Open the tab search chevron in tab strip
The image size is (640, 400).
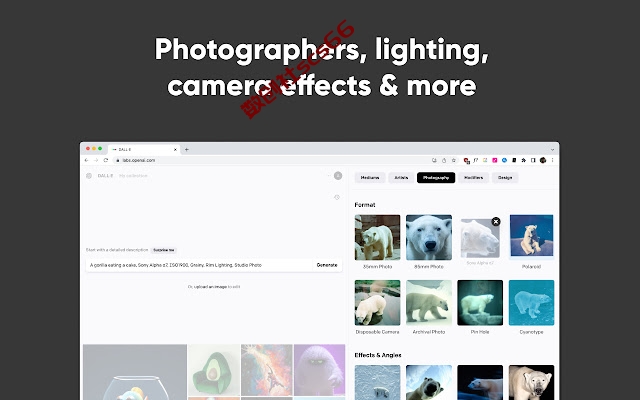(552, 150)
